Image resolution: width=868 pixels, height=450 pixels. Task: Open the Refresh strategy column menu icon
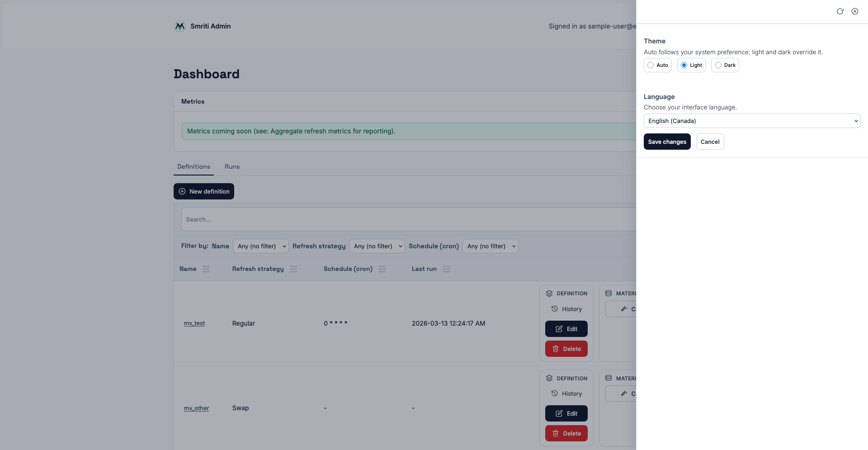pyautogui.click(x=293, y=269)
